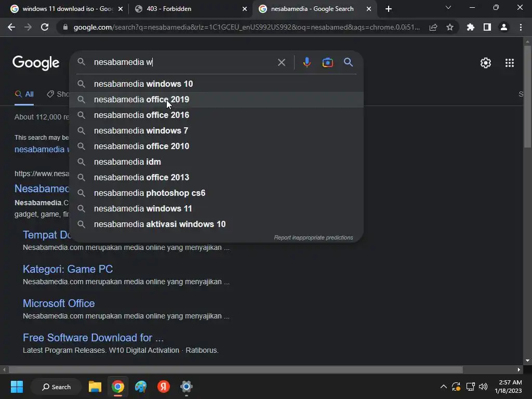This screenshot has width=532, height=399.
Task: Share this page icon in address bar
Action: [x=433, y=27]
